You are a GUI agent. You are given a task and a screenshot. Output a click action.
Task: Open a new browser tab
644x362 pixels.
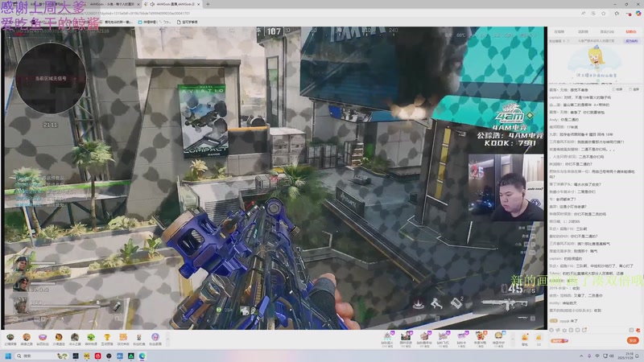[208, 4]
